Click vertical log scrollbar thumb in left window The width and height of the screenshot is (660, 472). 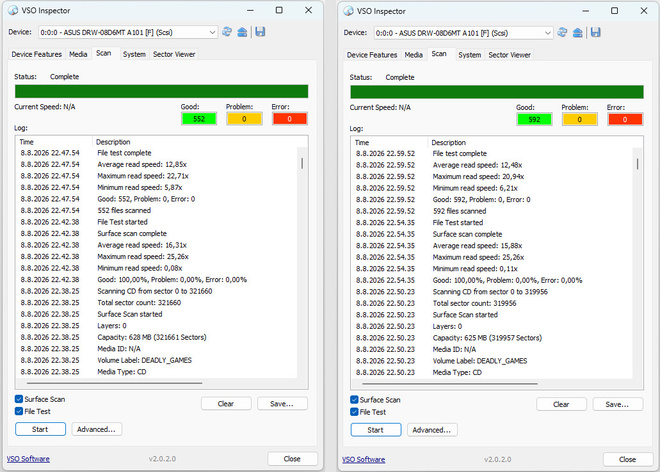click(x=302, y=163)
